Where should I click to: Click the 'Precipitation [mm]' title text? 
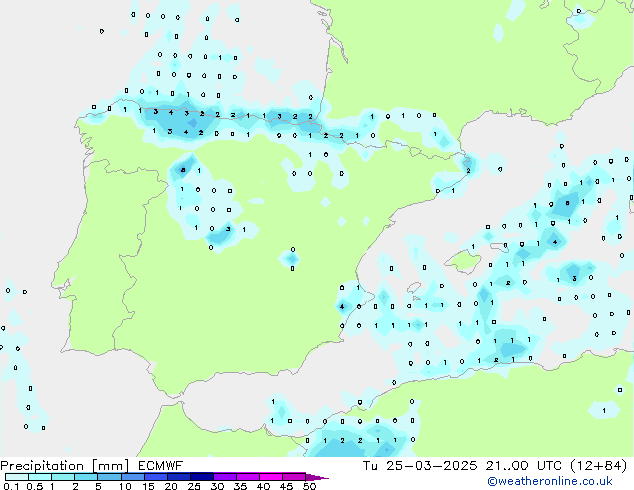tap(65, 466)
